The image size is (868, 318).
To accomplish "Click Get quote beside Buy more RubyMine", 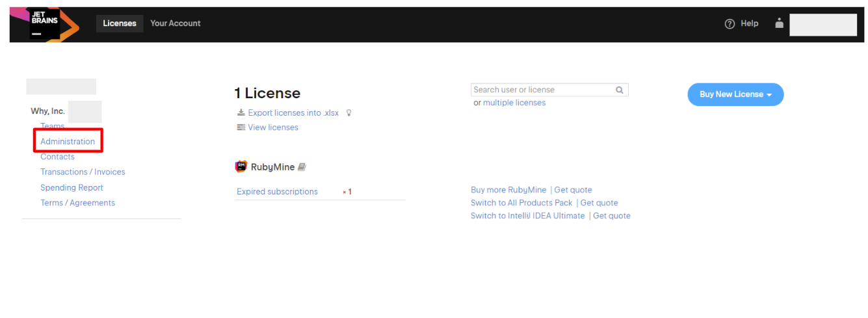I will coord(573,190).
